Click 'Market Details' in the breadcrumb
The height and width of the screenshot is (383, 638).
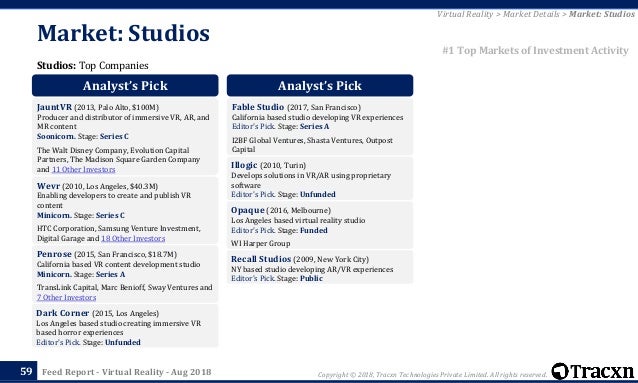coord(531,14)
